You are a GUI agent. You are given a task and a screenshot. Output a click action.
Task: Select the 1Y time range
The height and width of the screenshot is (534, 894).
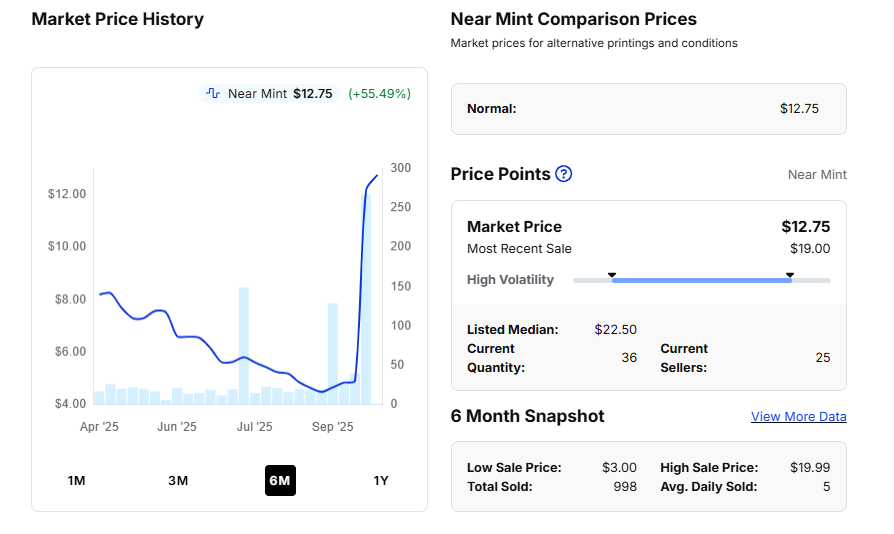pyautogui.click(x=381, y=481)
